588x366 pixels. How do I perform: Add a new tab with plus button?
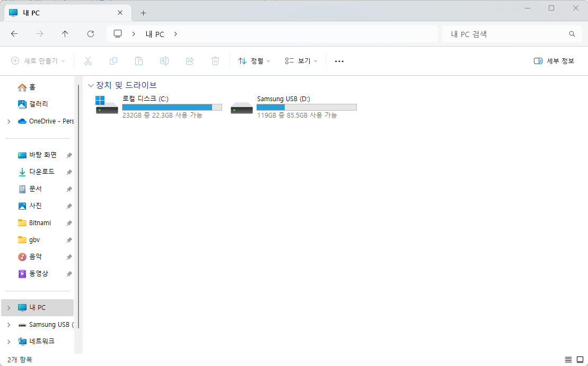(143, 13)
